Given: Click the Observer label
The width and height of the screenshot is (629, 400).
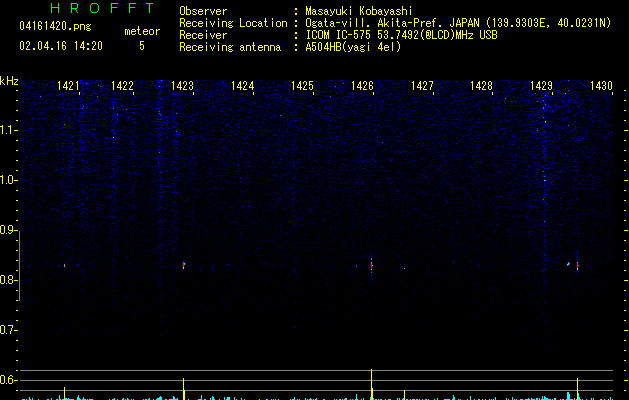Looking at the screenshot, I should (203, 11).
